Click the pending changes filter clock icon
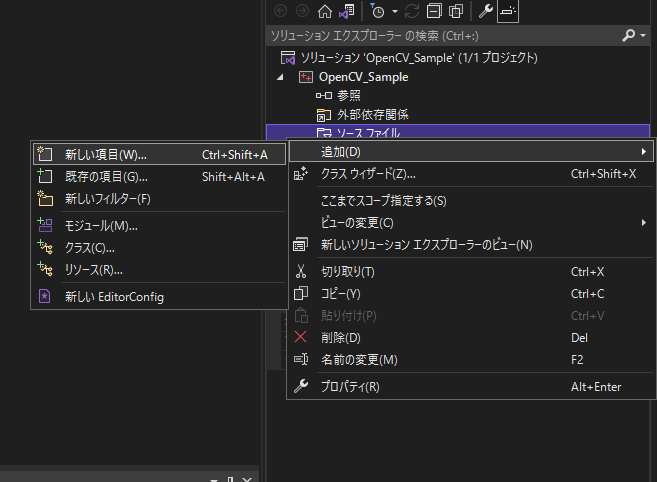 pos(377,11)
